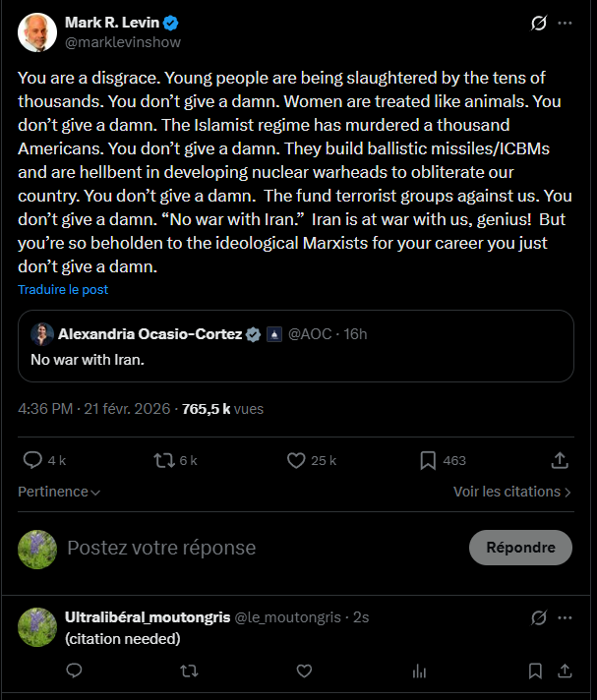
Task: Repost the citation needed comment
Action: coord(189,671)
